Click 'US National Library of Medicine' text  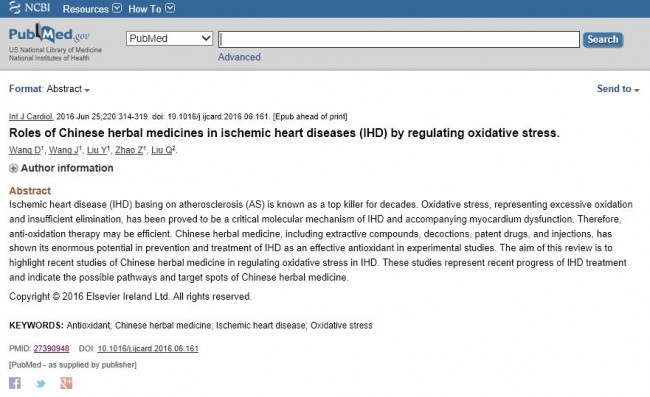coord(55,50)
